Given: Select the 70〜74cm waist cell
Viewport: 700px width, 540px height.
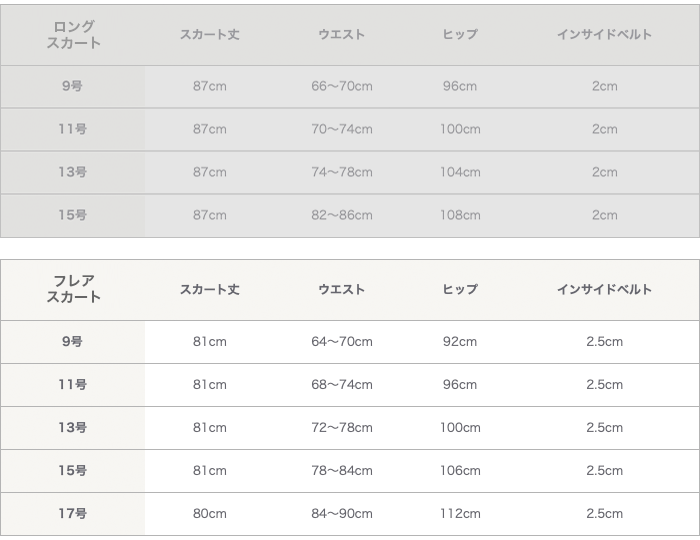Looking at the screenshot, I should 342,130.
